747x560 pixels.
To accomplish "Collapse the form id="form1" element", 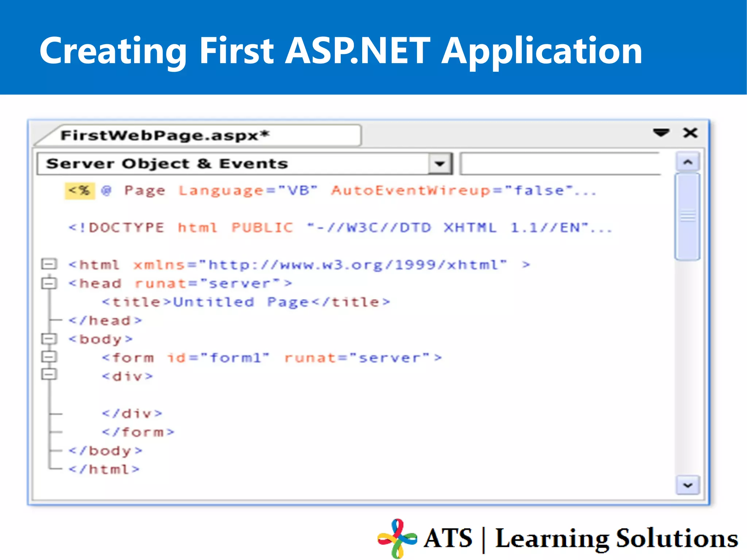I will click(x=49, y=356).
